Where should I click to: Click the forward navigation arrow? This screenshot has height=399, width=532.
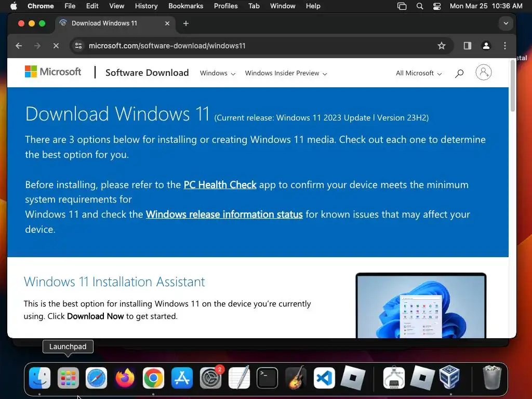point(37,46)
